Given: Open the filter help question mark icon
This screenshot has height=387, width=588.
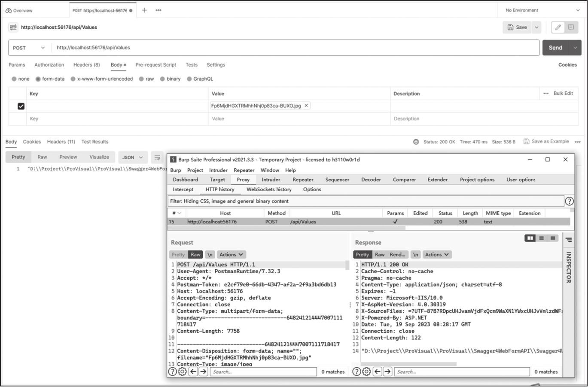Looking at the screenshot, I should pyautogui.click(x=569, y=201).
